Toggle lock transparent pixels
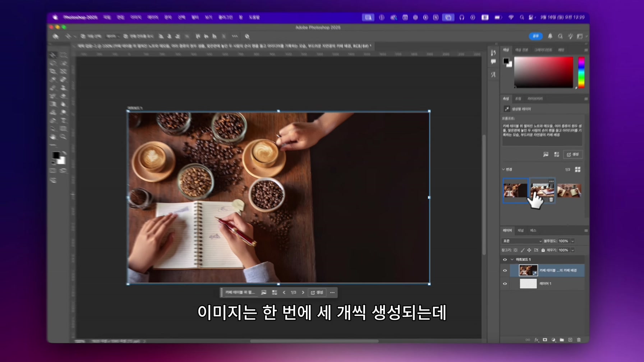The width and height of the screenshot is (644, 362). (515, 250)
